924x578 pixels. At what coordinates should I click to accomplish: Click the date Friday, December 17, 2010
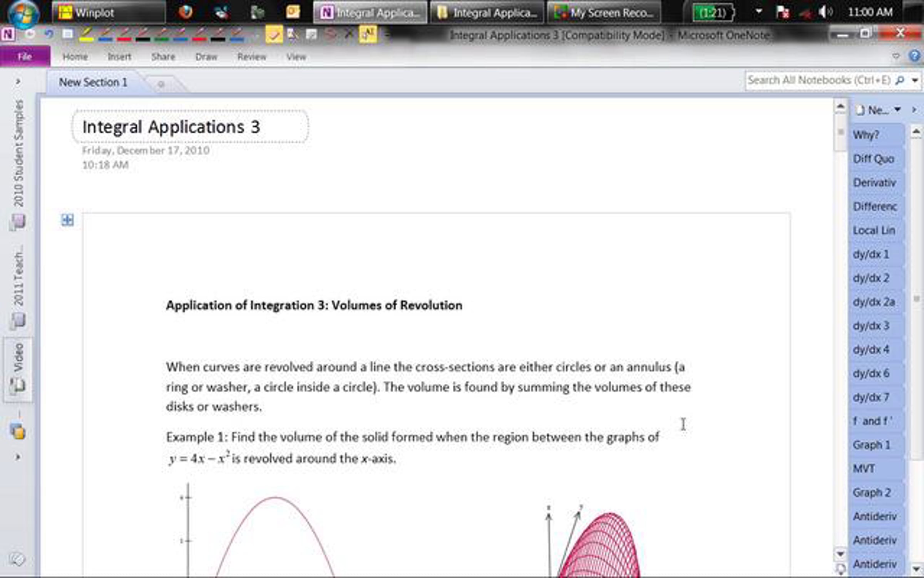146,150
